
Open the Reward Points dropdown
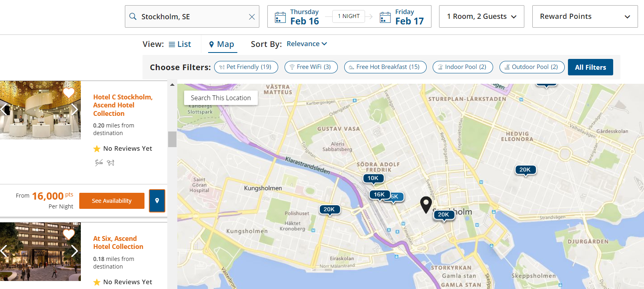click(x=585, y=16)
